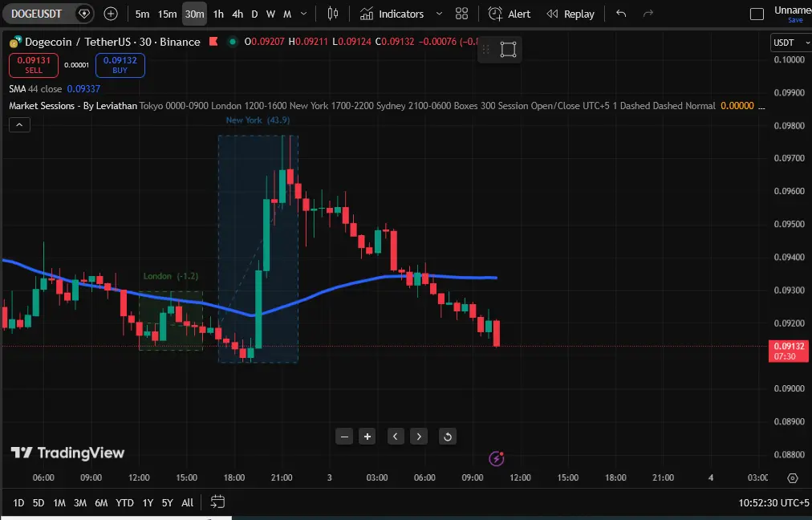This screenshot has height=520, width=812.
Task: Select the 1D date range
Action: 18,503
